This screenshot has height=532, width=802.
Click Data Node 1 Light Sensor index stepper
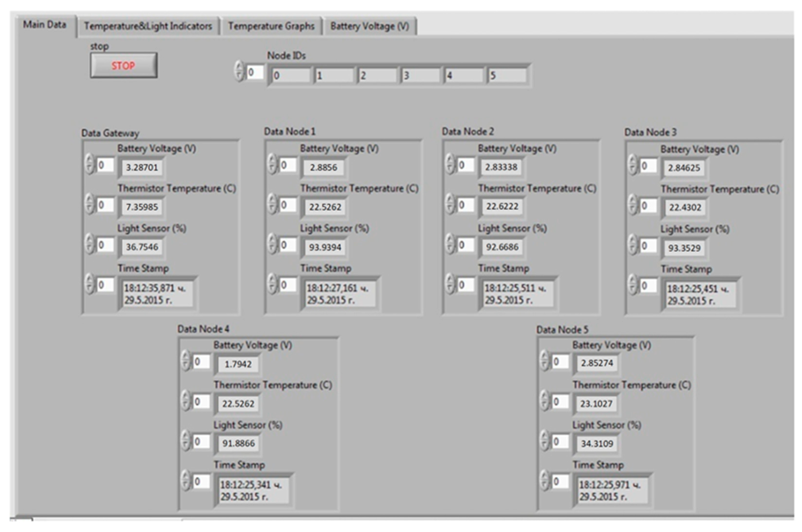272,244
